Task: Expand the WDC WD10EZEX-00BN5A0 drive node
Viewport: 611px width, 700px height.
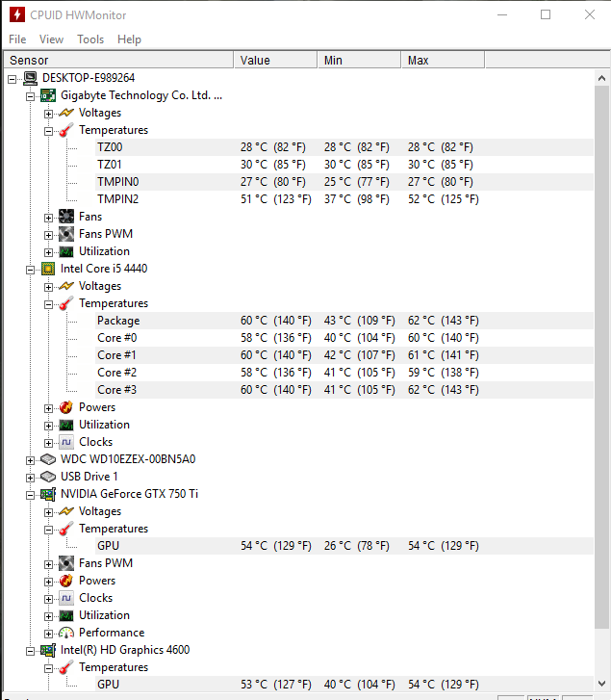Action: (x=30, y=460)
